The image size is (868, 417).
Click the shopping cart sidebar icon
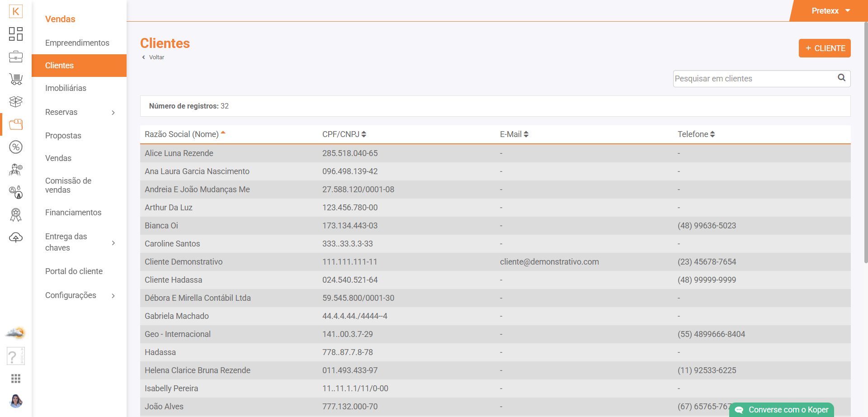coord(16,79)
